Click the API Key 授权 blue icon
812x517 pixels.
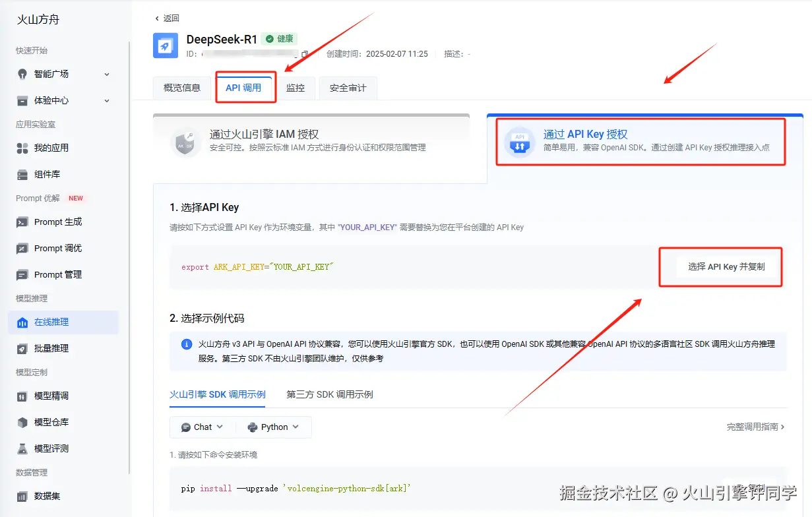pos(519,142)
